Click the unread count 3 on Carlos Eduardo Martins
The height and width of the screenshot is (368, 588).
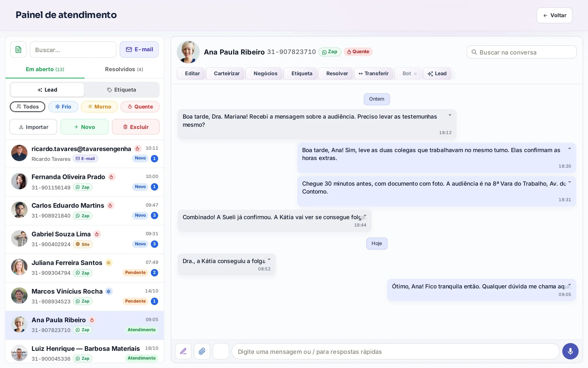154,215
